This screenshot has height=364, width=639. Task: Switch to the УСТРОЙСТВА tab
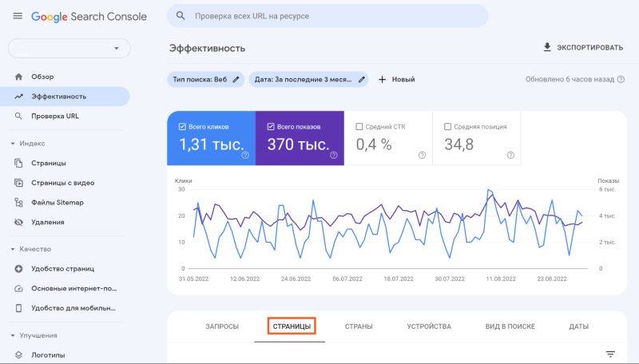(429, 326)
